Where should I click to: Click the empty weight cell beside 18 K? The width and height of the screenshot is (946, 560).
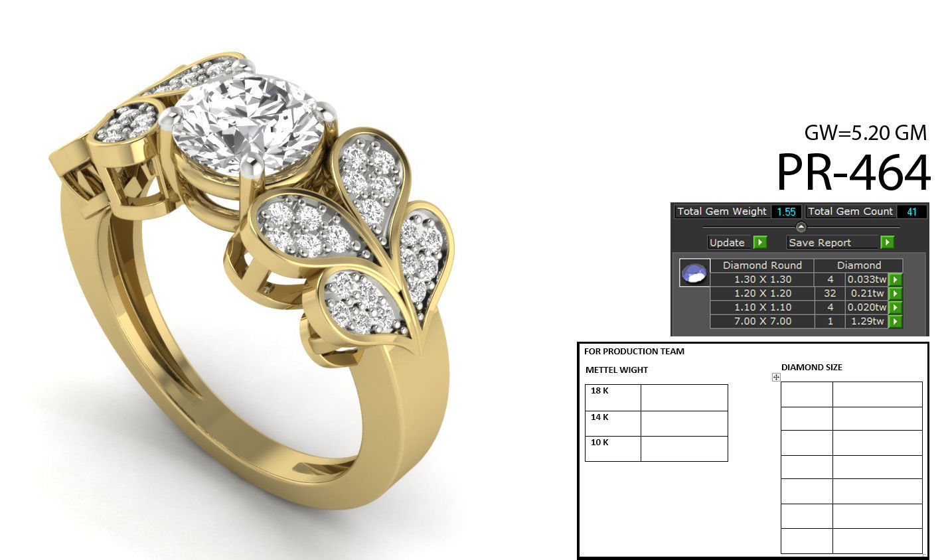pyautogui.click(x=684, y=397)
